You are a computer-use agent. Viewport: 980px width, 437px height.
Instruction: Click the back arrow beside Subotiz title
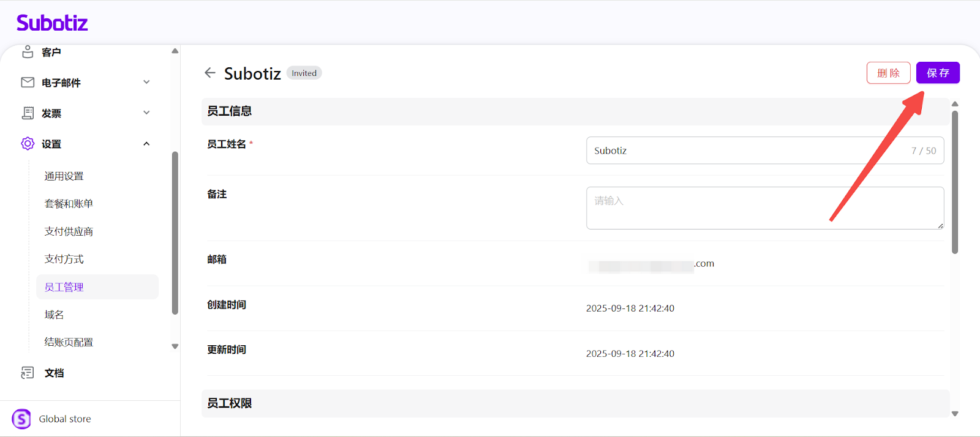point(210,73)
